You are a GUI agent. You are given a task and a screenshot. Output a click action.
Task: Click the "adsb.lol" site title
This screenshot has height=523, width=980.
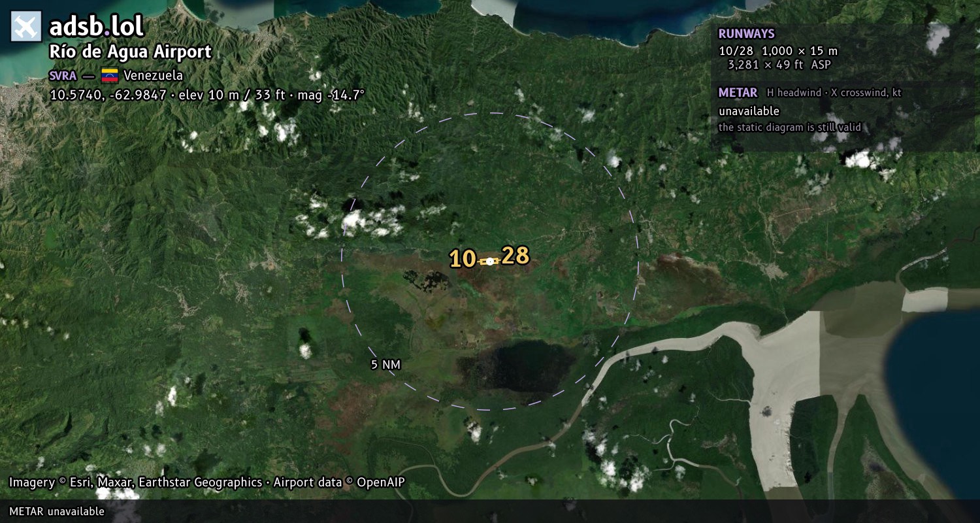tap(96, 27)
